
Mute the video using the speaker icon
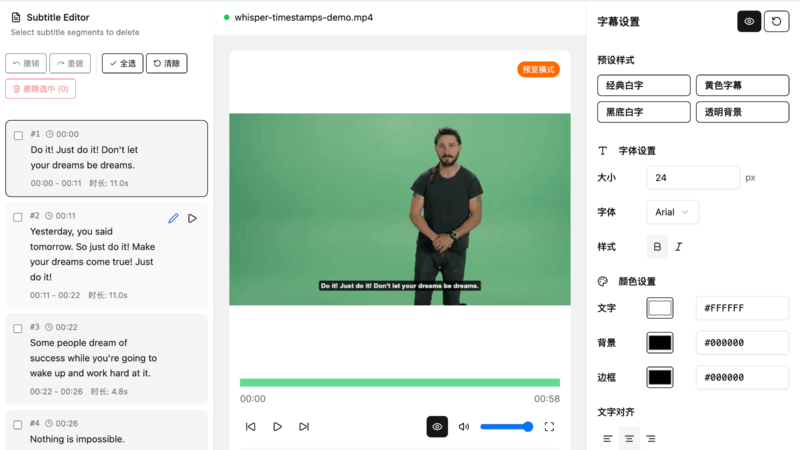[x=464, y=427]
